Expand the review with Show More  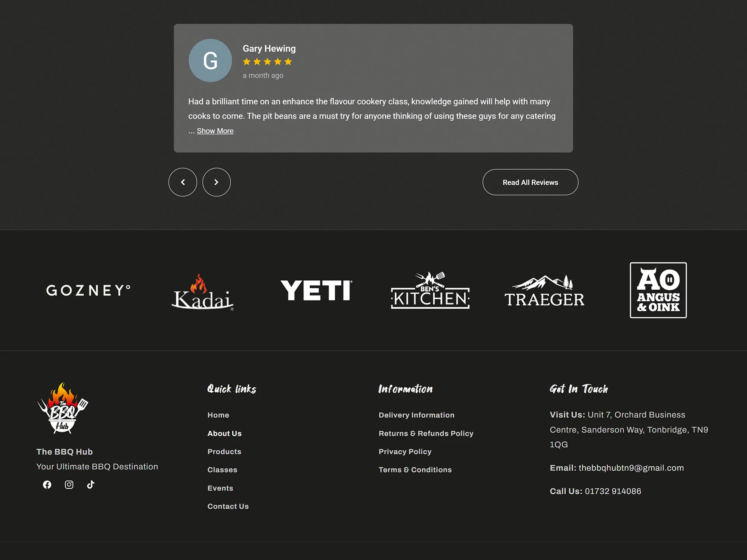[215, 131]
